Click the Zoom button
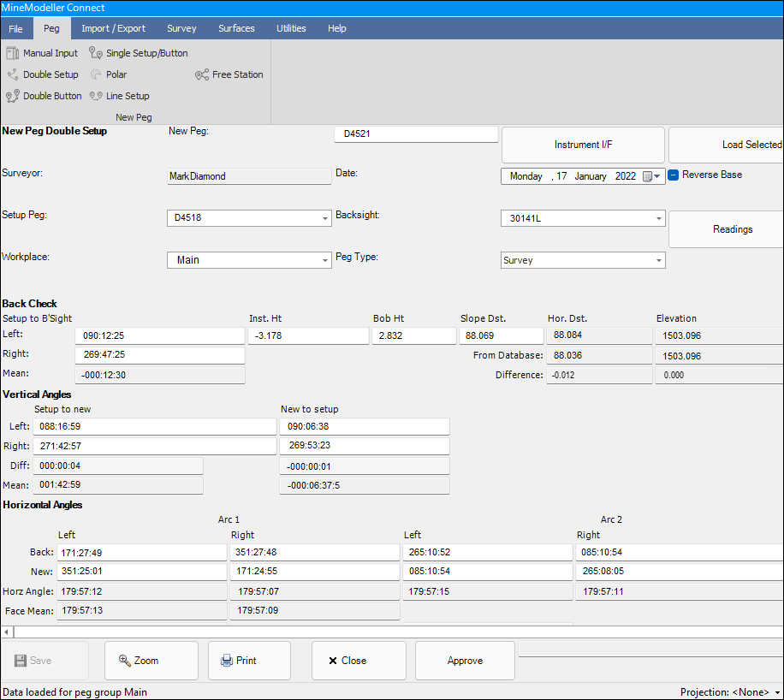The image size is (784, 700). pyautogui.click(x=151, y=661)
